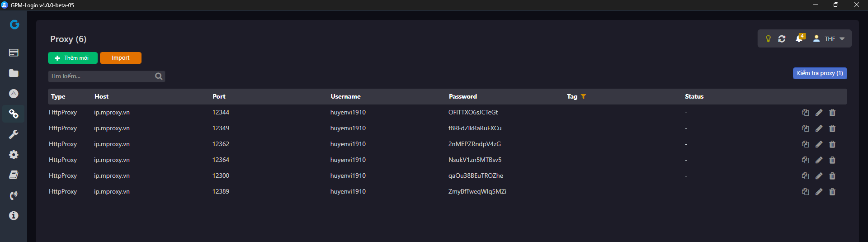Click the orange Import button

pyautogui.click(x=120, y=58)
